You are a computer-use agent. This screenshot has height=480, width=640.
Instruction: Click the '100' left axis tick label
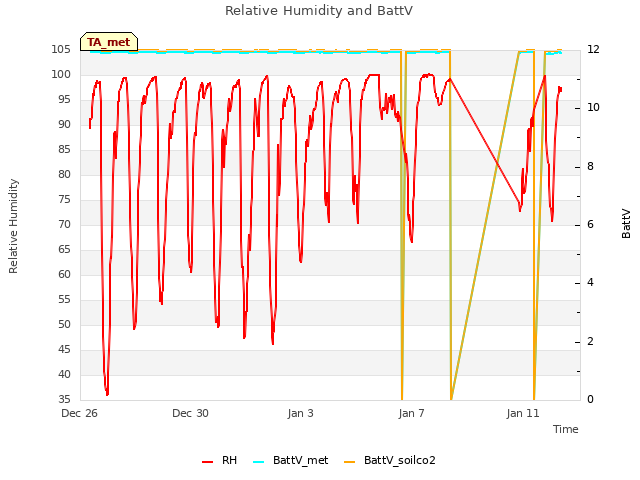click(x=61, y=74)
